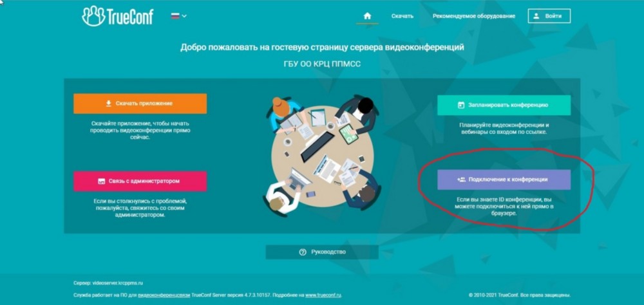Click the calendar icon on Запланировать конференцию
Viewport: 644px width, 305px height.
[461, 105]
